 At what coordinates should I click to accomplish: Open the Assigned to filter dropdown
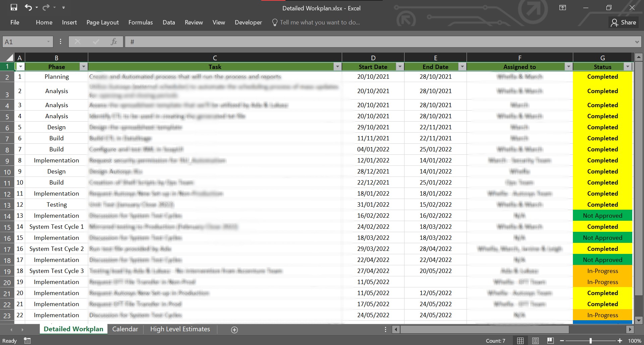point(569,67)
